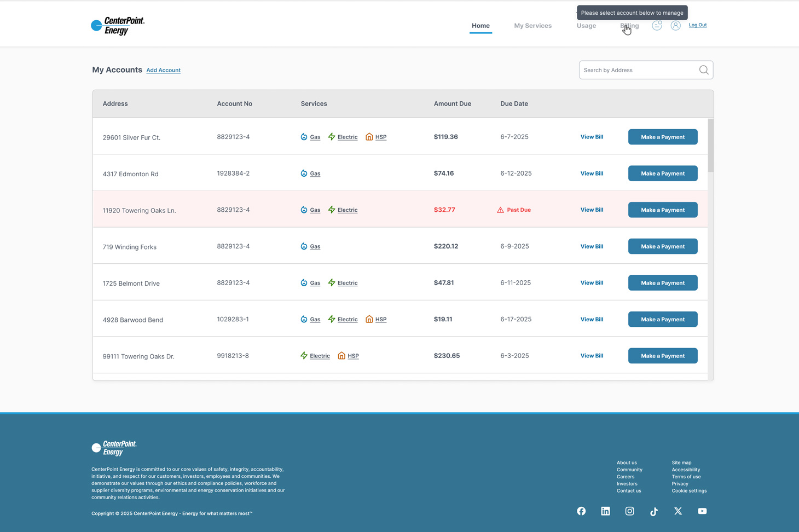Click the search magnifier icon
This screenshot has width=799, height=532.
(703, 70)
